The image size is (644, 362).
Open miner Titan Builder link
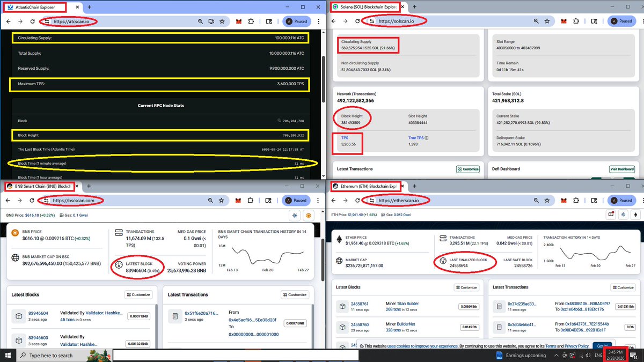[x=408, y=303]
